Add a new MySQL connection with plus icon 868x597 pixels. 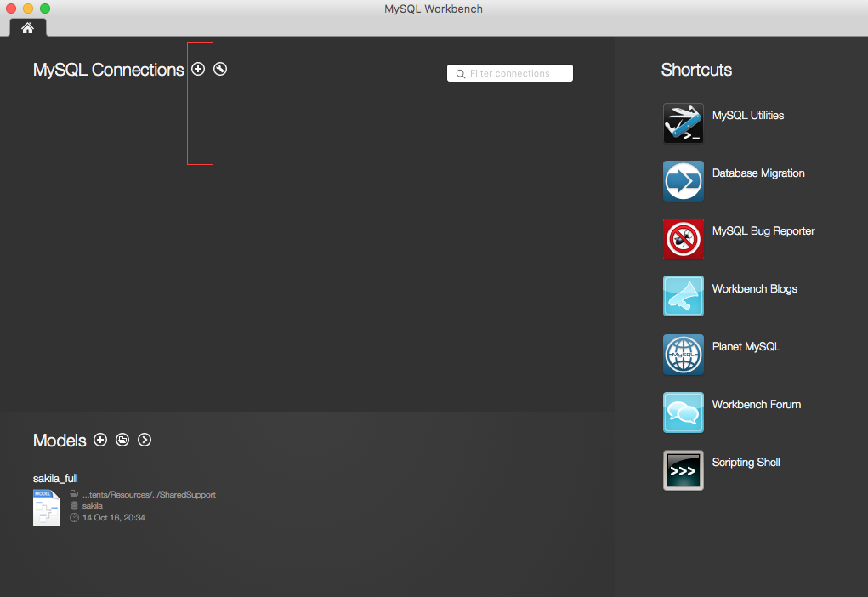click(x=198, y=69)
